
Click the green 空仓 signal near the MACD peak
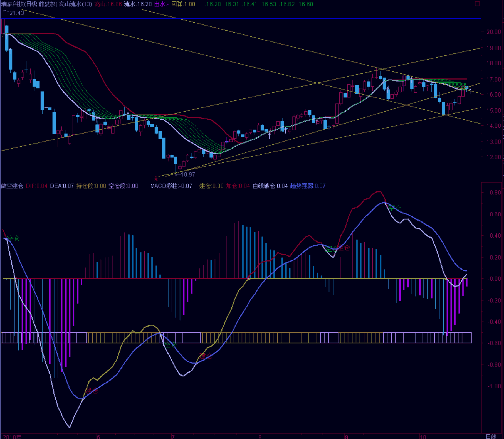[x=395, y=208]
